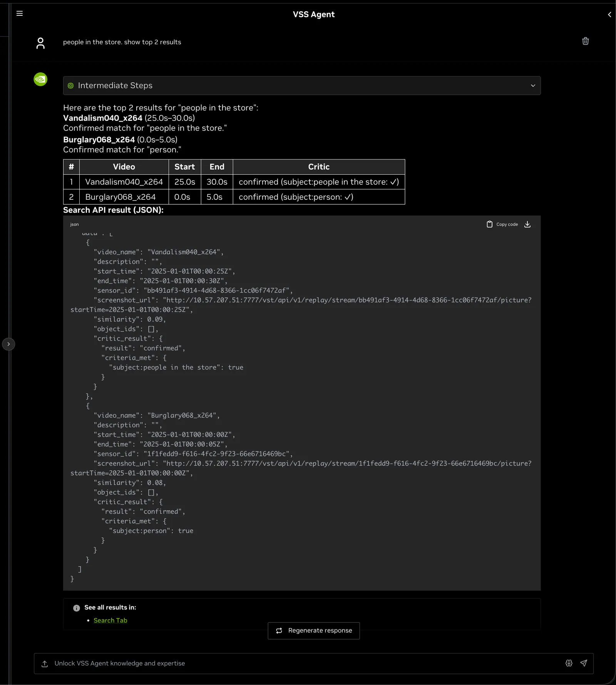616x685 pixels.
Task: Click the Burglary068 sensor_id line
Action: coord(193,454)
